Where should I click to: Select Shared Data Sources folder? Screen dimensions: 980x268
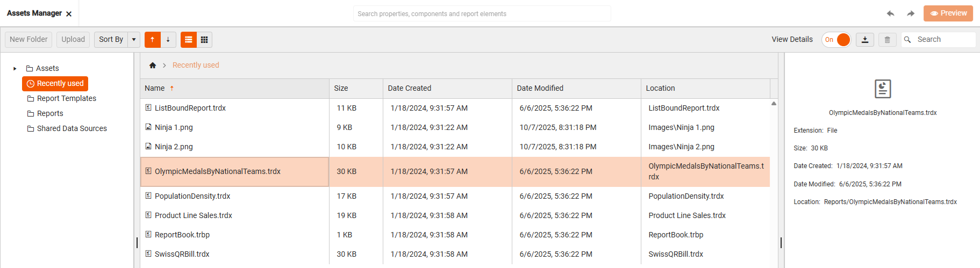(x=71, y=128)
